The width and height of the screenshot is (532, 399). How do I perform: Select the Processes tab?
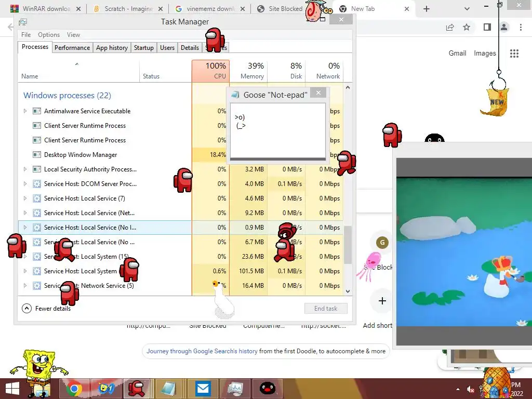coord(35,47)
